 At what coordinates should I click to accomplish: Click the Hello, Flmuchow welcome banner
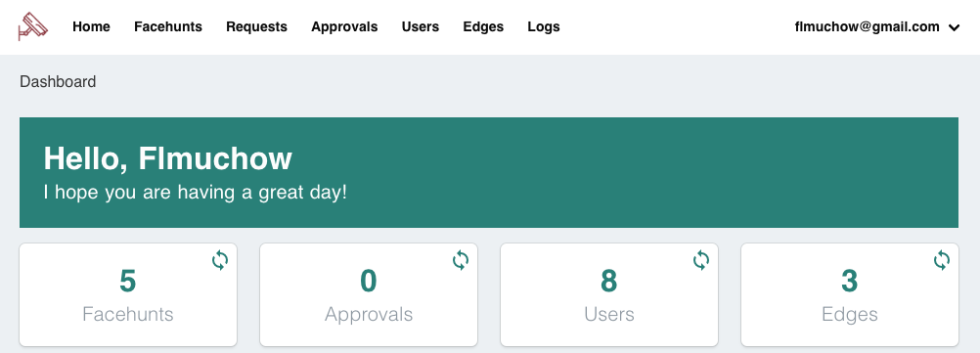coord(489,172)
